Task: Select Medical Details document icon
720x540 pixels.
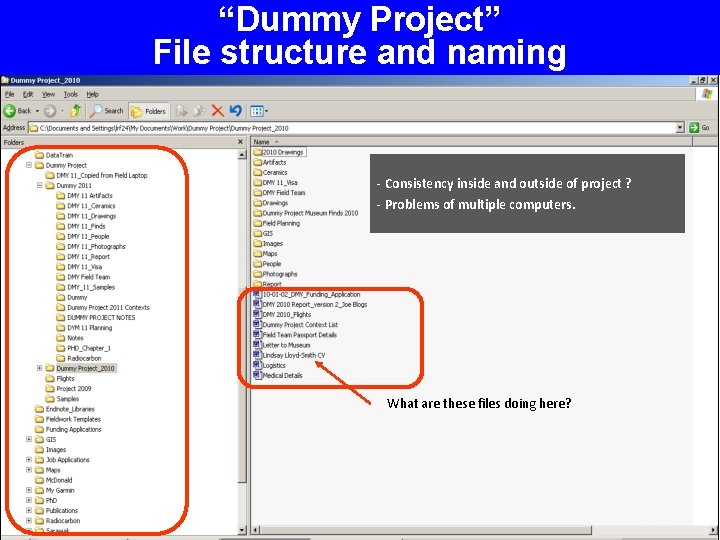Action: 257,375
